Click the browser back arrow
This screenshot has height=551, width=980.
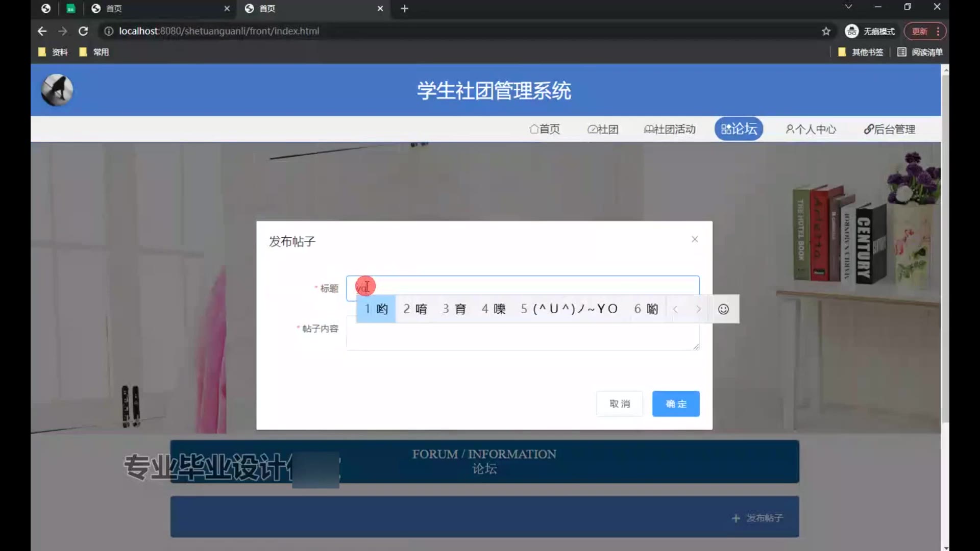42,31
